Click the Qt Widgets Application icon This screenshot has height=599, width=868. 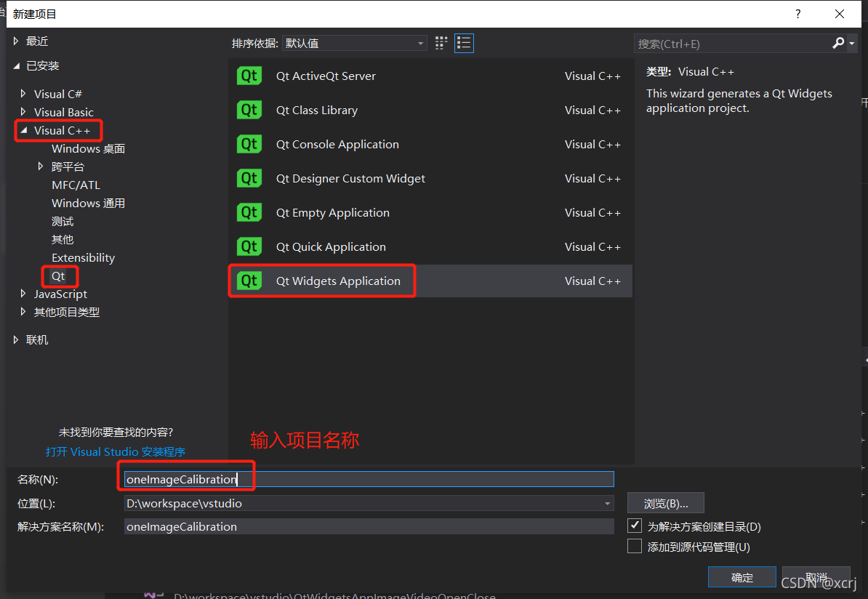coord(249,281)
